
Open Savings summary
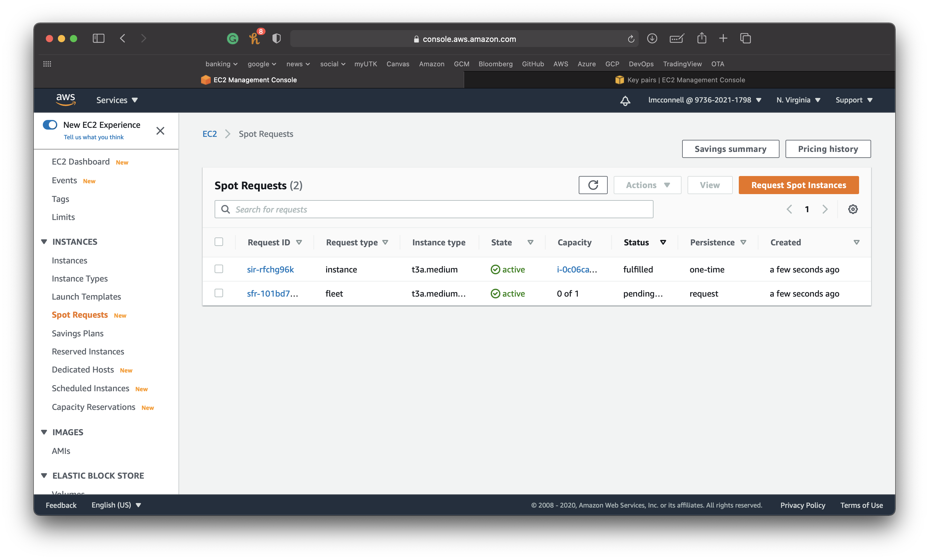(730, 149)
